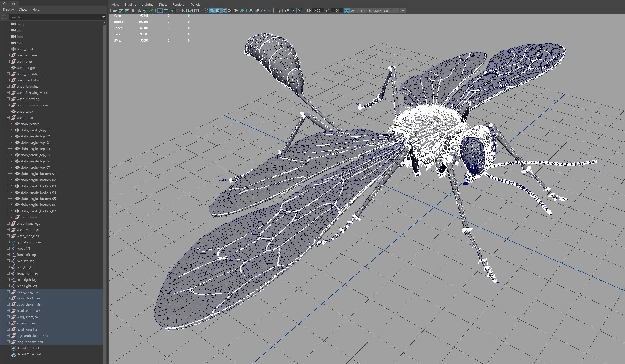Open the View panel menu

coord(115,4)
